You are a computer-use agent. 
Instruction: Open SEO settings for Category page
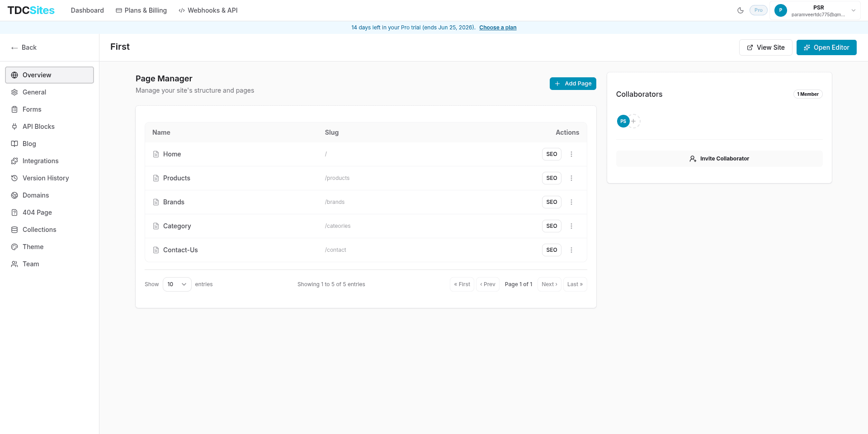(552, 226)
